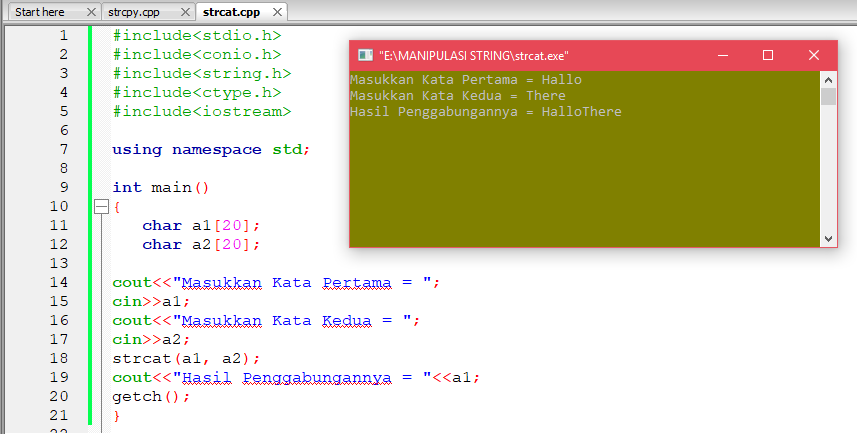The width and height of the screenshot is (857, 434).
Task: Click line number 1 in the gutter
Action: click(64, 36)
